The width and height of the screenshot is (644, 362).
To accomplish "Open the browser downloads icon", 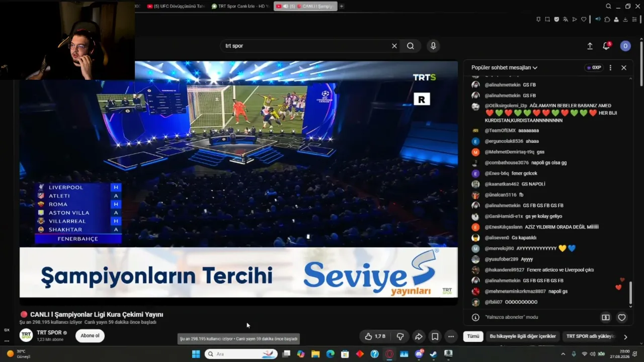I will point(625,20).
